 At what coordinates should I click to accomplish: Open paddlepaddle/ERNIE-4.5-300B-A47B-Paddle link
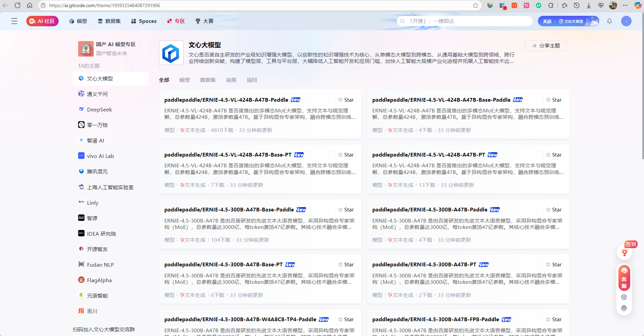[x=430, y=210]
